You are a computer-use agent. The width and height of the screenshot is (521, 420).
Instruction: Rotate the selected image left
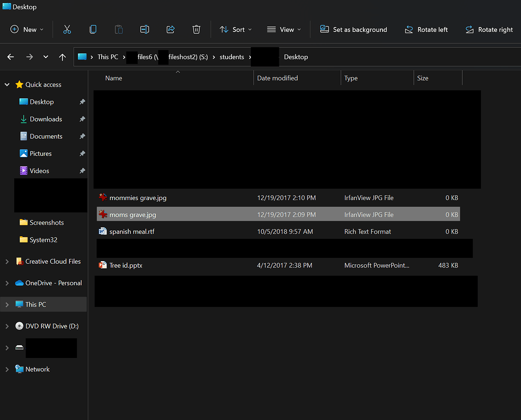(x=426, y=29)
